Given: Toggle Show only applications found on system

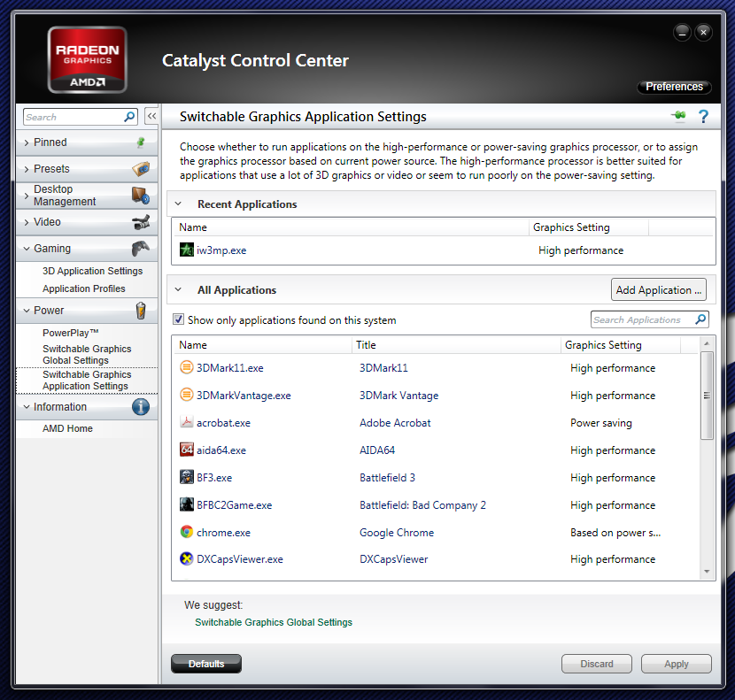Looking at the screenshot, I should (178, 319).
